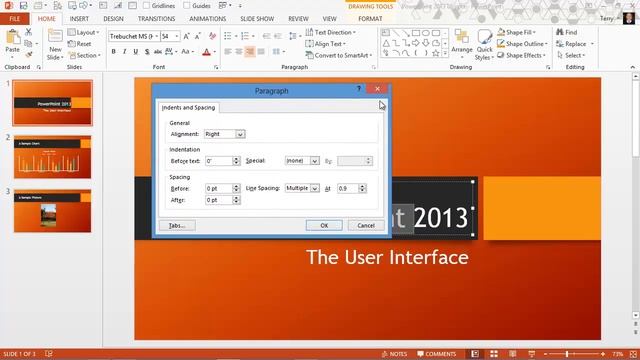640x360 pixels.
Task: Cut selection with the scissors icon
Action: [28, 32]
